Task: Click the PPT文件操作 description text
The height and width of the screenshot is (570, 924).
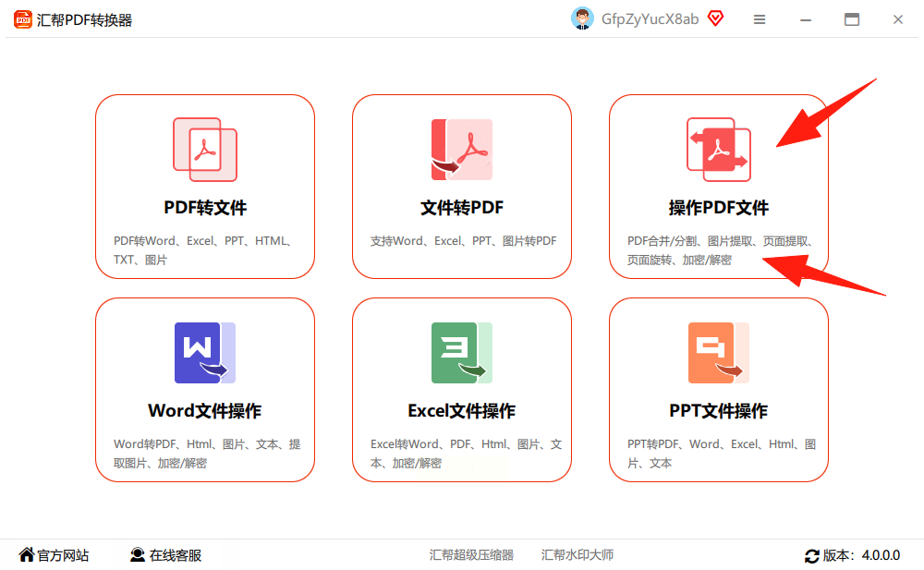Action: [x=722, y=454]
